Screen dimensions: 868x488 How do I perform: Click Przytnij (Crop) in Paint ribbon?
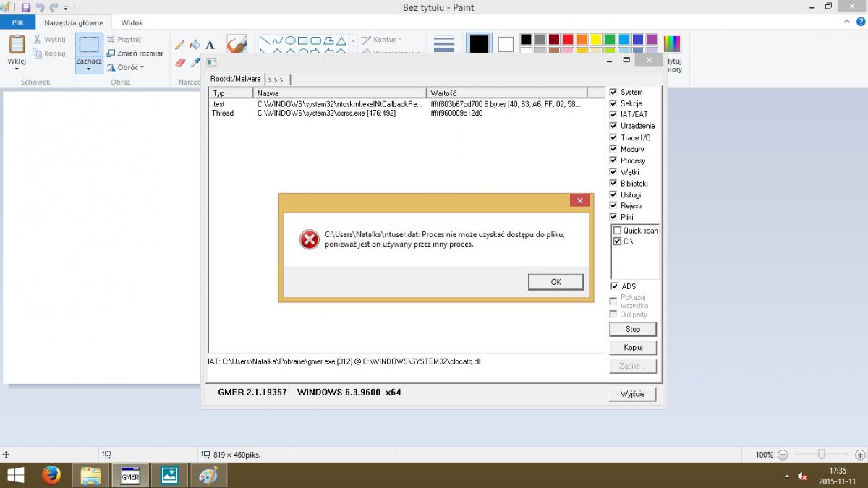coord(124,40)
